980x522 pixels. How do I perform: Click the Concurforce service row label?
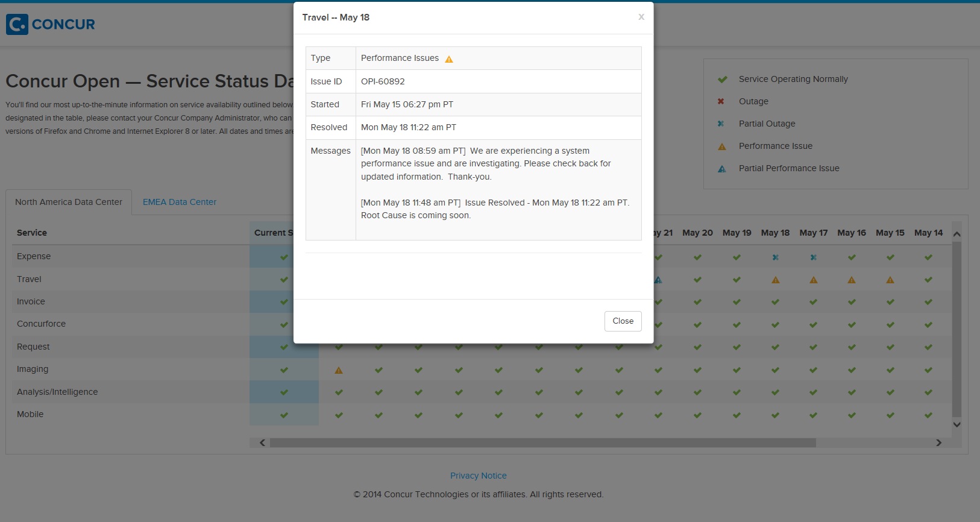point(41,324)
